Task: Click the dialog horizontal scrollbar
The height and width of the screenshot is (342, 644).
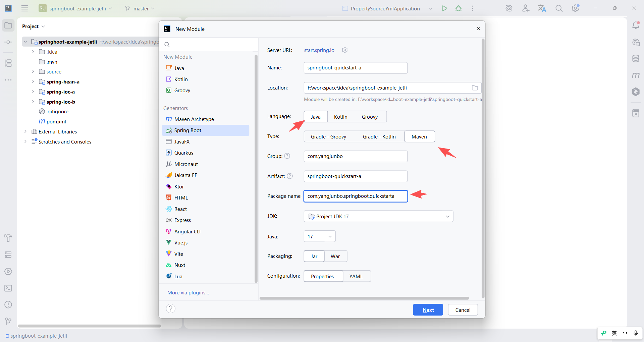Action: 364,298
